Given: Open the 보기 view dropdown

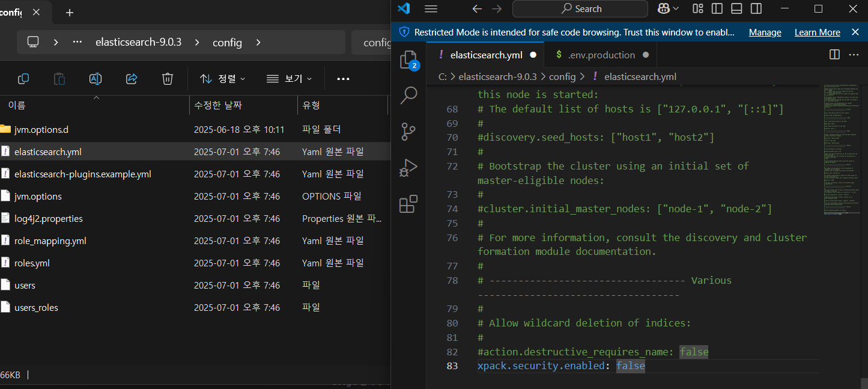Looking at the screenshot, I should point(290,79).
